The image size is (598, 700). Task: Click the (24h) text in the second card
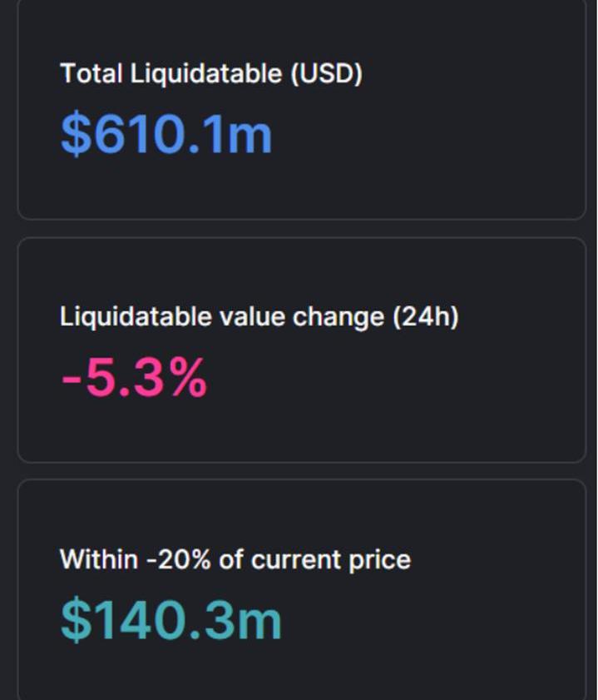click(426, 317)
